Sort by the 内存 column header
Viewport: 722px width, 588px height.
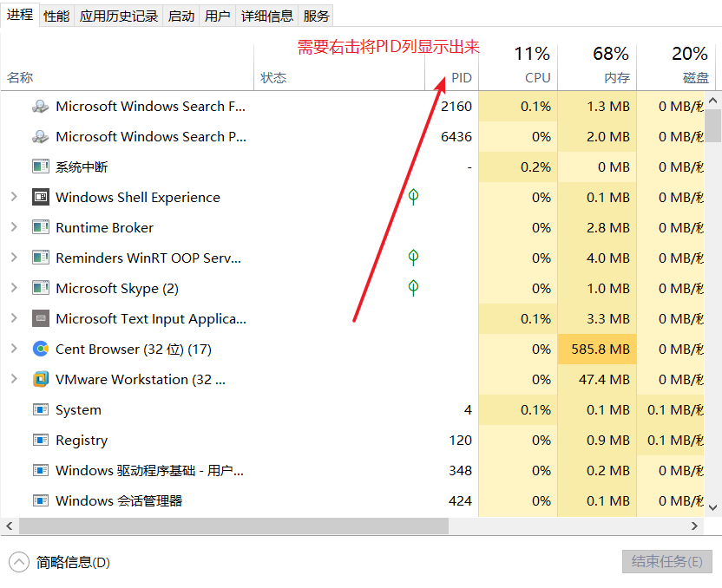coord(597,67)
